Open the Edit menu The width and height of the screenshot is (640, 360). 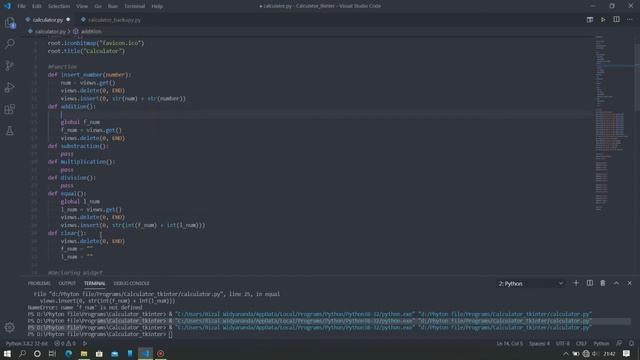[37, 6]
